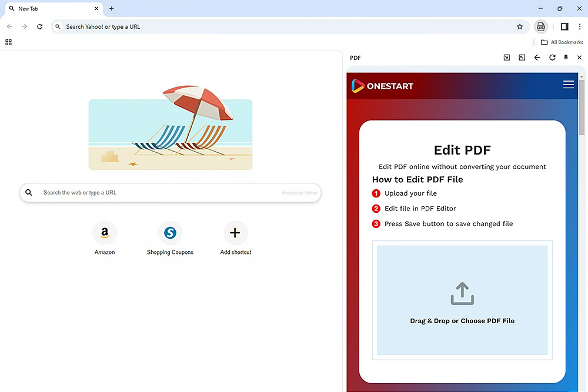
Task: Open a new tab with plus button
Action: tap(112, 9)
